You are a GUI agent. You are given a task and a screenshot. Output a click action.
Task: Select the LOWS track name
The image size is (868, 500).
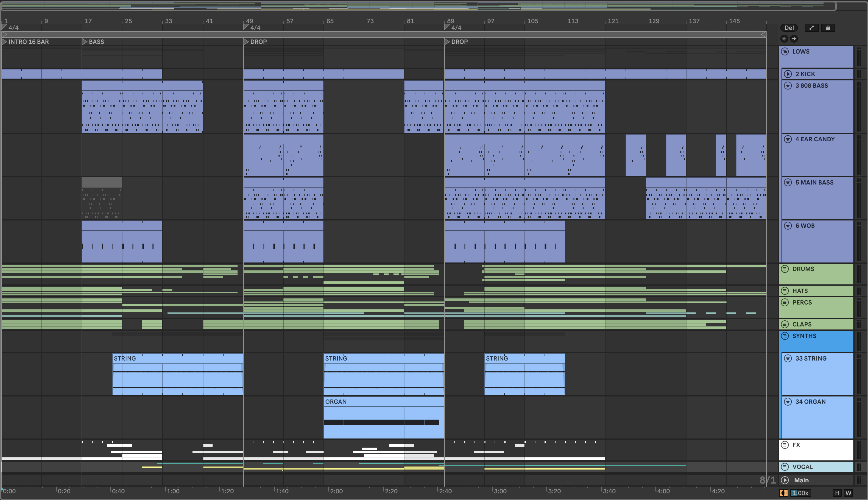(x=801, y=51)
